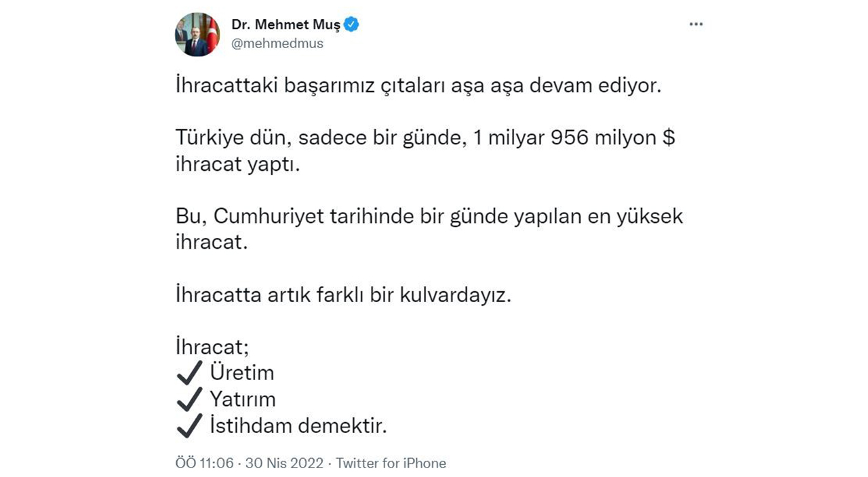The height and width of the screenshot is (477, 868).
Task: Open the tweet timestamp ÖÖ 11:06 · 30 Nis 2022
Action: pos(249,463)
